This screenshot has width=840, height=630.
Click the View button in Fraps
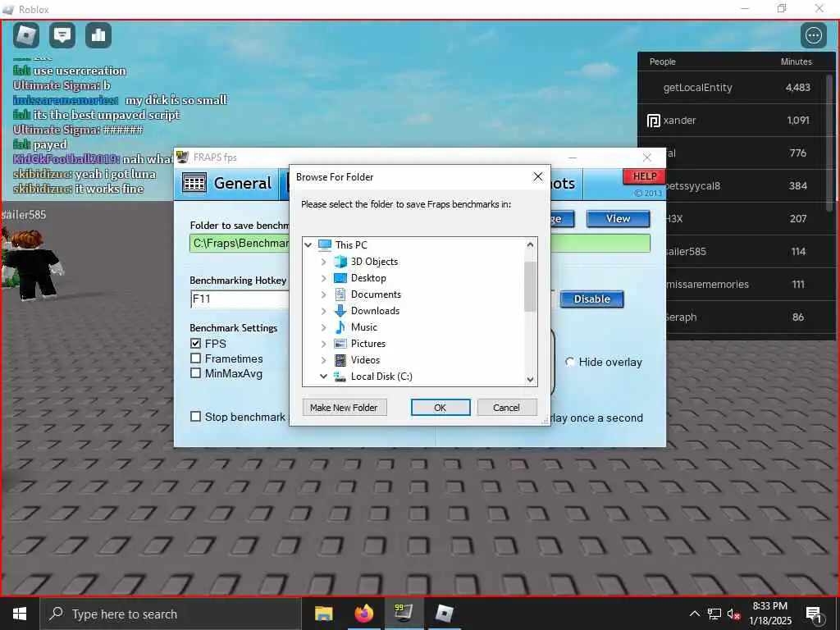point(619,218)
